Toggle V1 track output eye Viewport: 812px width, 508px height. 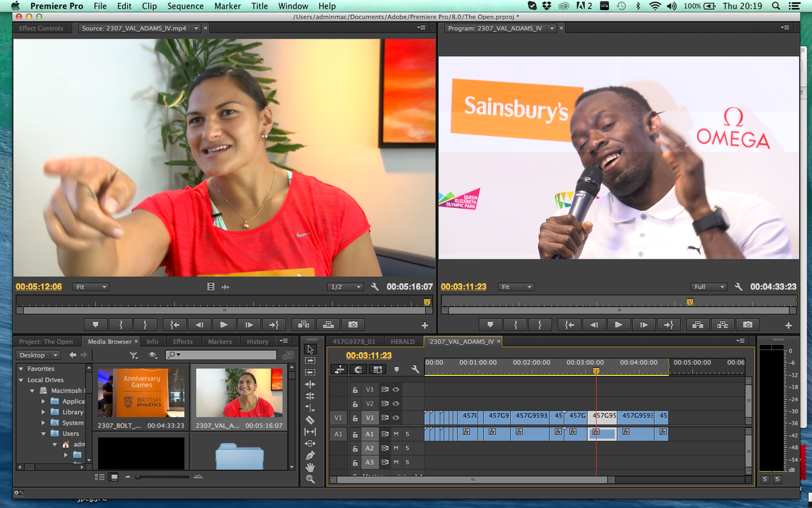coord(396,418)
